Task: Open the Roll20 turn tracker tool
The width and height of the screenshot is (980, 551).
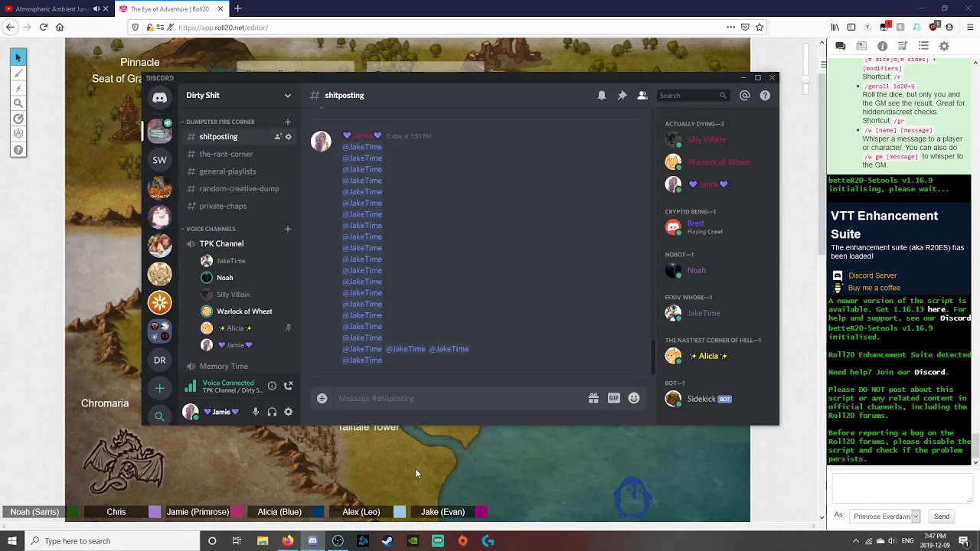Action: 18,119
